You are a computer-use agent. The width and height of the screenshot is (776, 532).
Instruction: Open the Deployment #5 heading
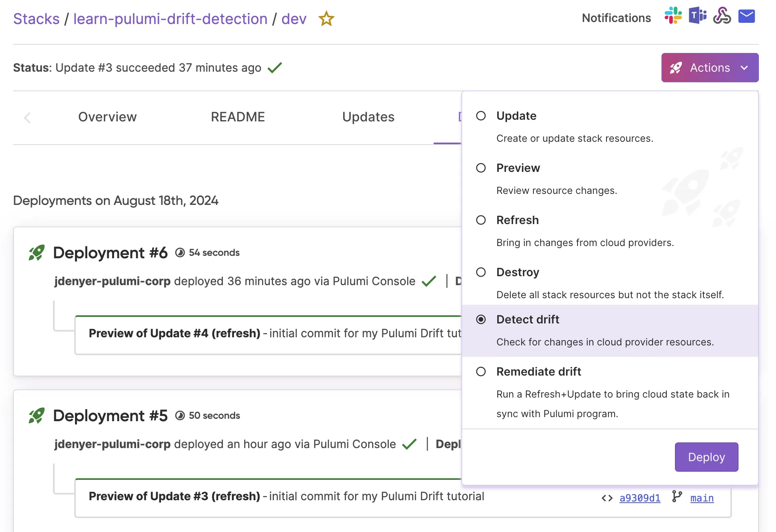[x=110, y=415]
